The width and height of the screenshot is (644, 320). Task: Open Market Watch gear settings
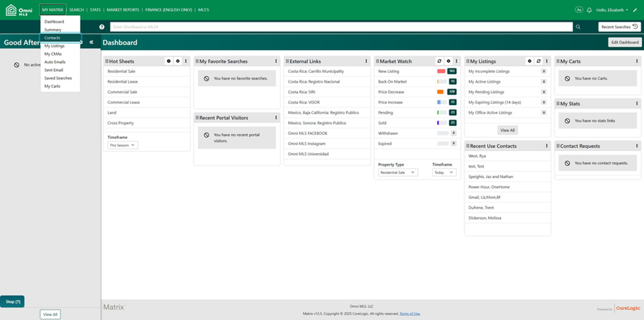[448, 61]
